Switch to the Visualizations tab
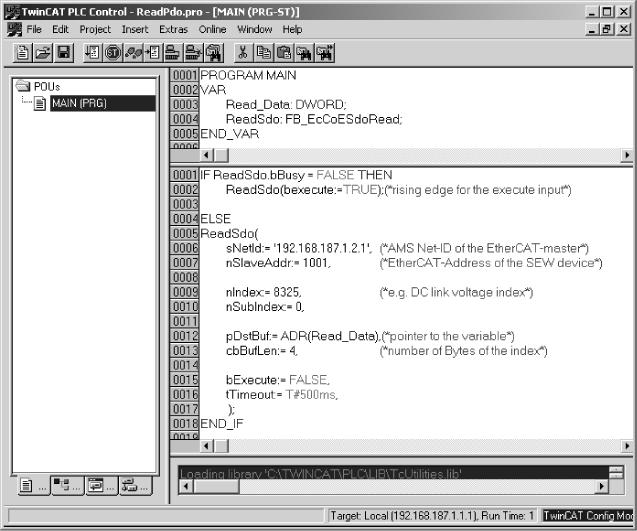Screen dimensions: 637x531 [x=102, y=485]
